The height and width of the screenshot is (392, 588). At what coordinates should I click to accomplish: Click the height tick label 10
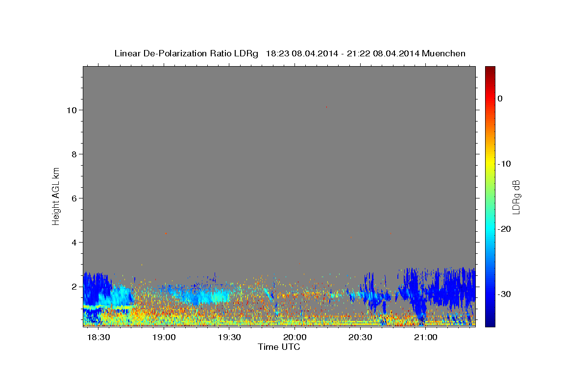pos(73,110)
